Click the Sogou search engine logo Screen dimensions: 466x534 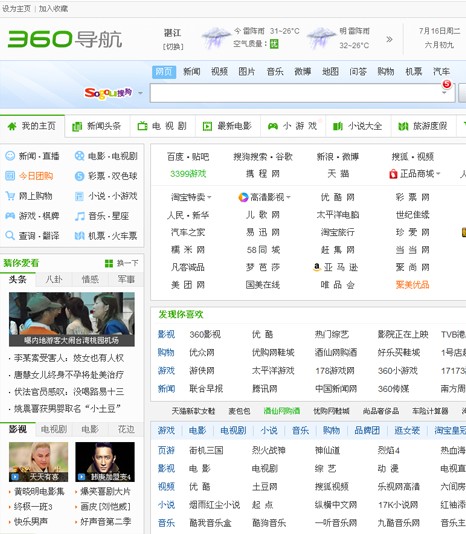point(108,93)
